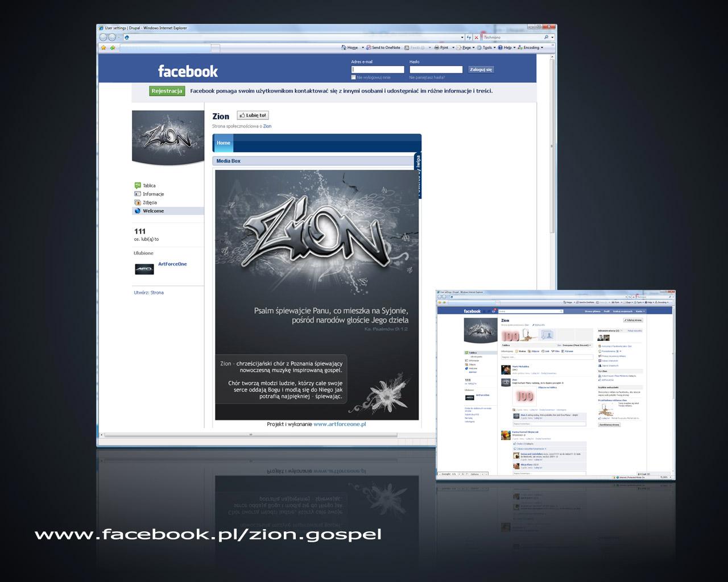Click the Zion profile picture in large window

tap(168, 137)
